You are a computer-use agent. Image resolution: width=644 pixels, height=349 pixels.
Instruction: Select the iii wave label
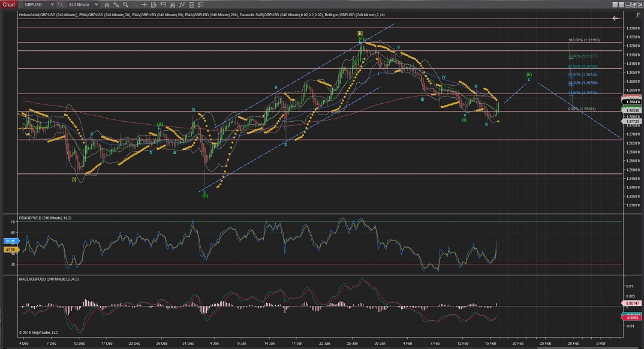(x=422, y=99)
